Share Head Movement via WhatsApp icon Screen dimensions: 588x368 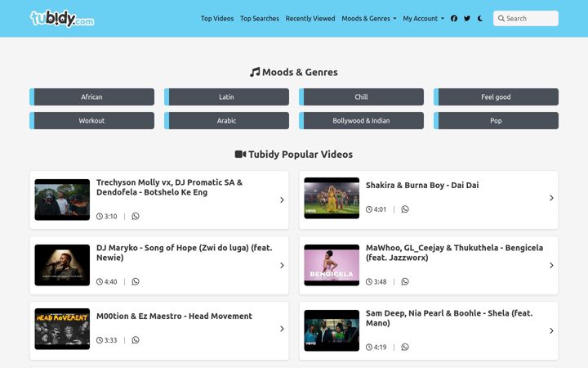tap(136, 340)
